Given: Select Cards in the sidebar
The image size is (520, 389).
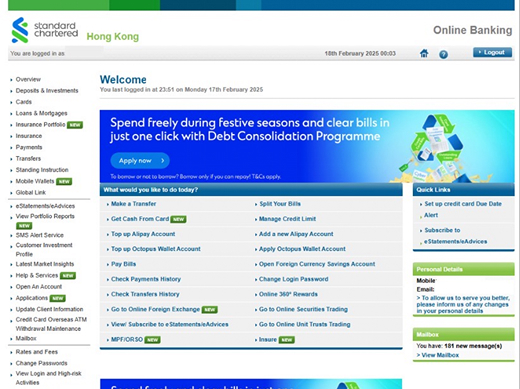Looking at the screenshot, I should (x=24, y=102).
